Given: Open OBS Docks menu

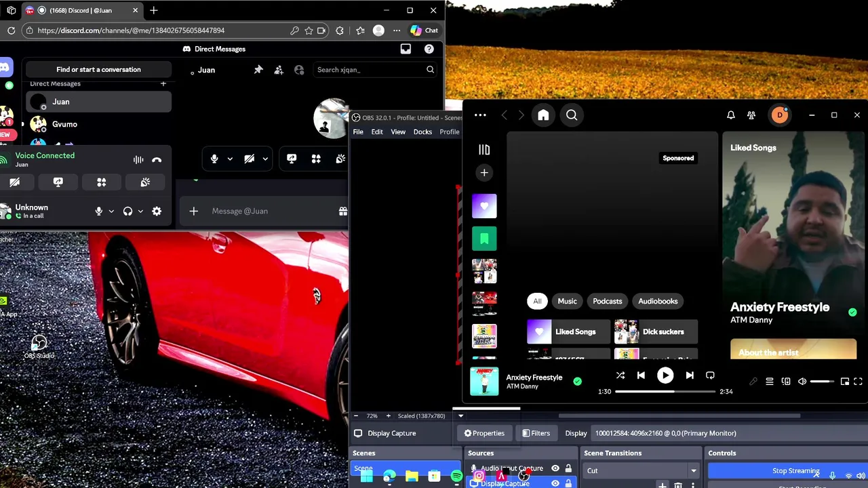Looking at the screenshot, I should [422, 131].
